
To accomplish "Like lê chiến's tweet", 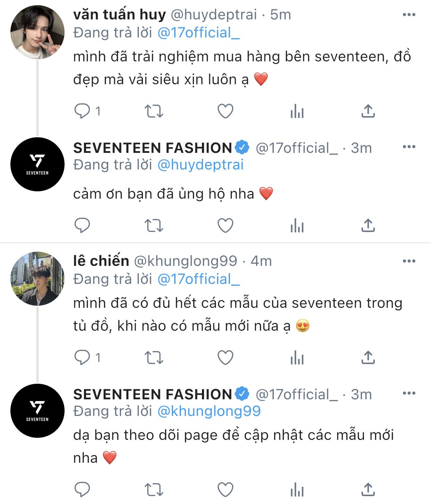I will (x=225, y=357).
